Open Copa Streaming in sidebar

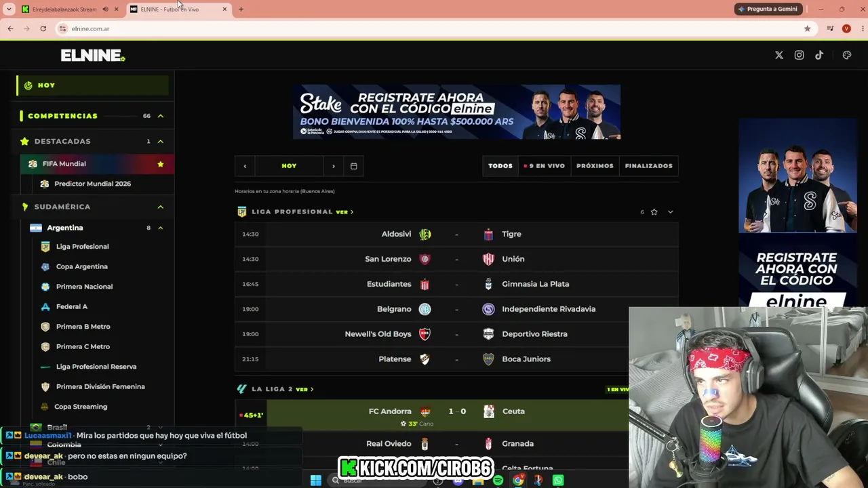81,407
